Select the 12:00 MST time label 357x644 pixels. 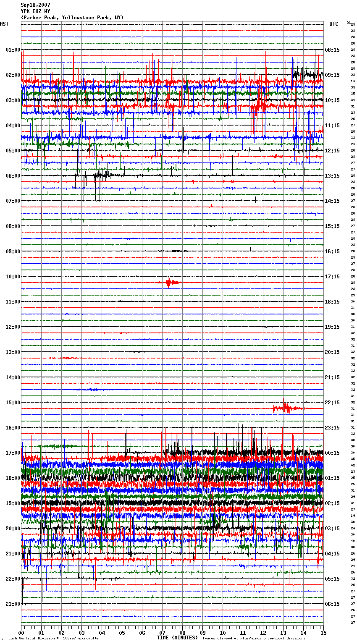13,327
